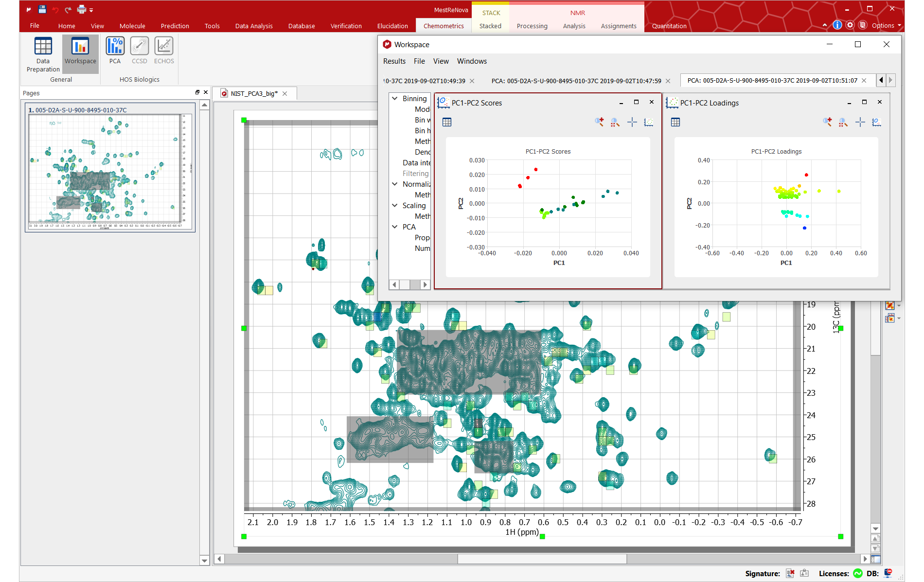Image resolution: width=924 pixels, height=582 pixels.
Task: Click the info icon in the title bar
Action: (x=837, y=25)
